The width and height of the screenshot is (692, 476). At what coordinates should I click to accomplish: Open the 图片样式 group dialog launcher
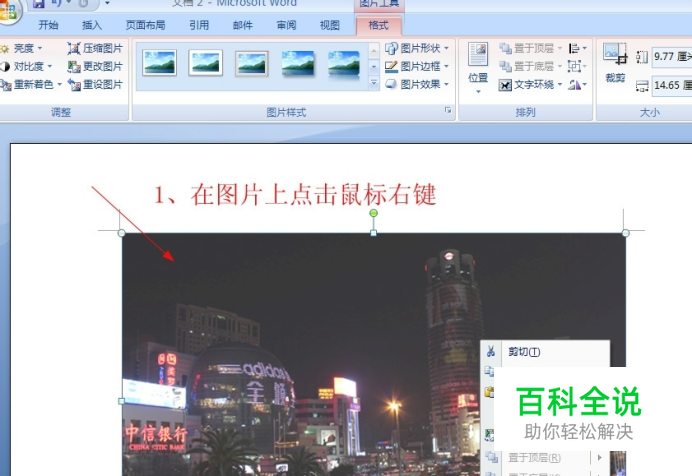448,110
